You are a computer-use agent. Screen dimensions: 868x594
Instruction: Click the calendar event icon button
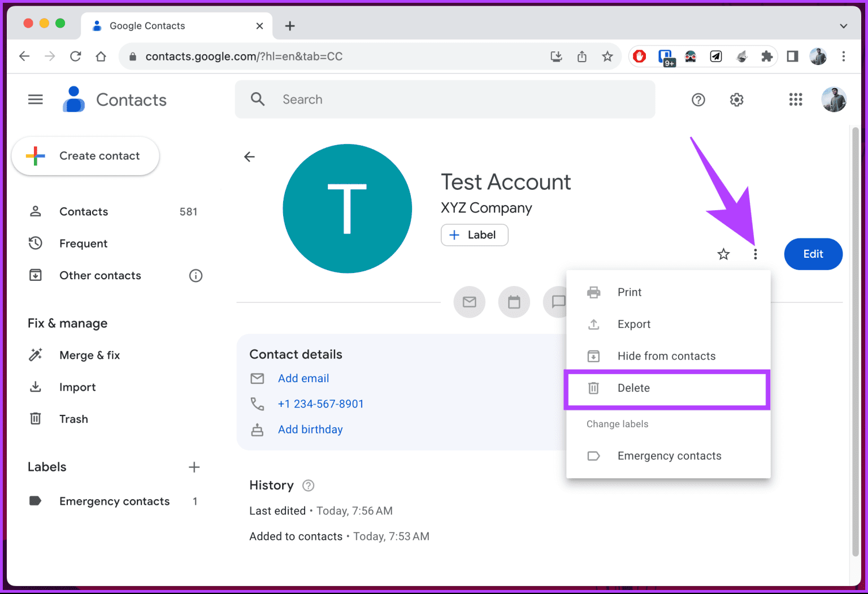514,302
